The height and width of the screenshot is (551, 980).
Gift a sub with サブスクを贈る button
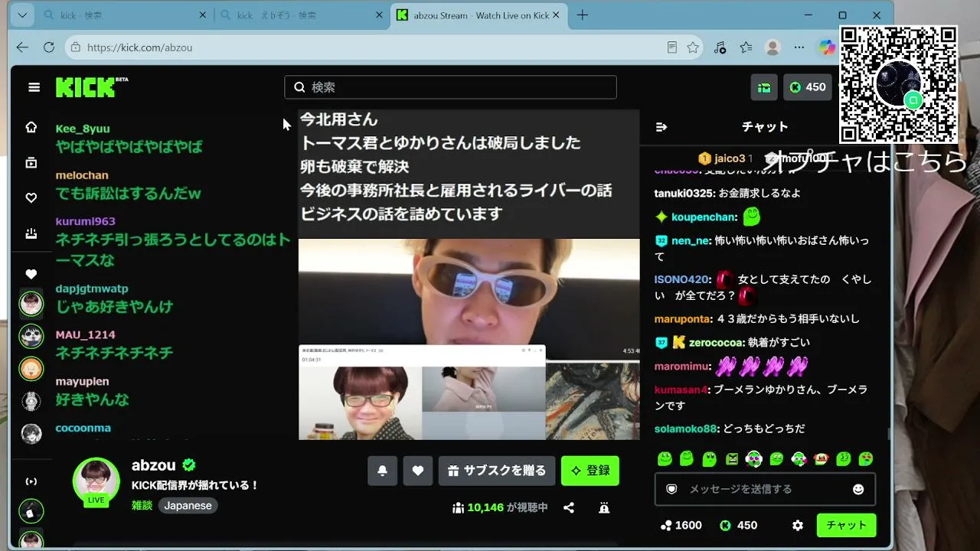point(497,471)
